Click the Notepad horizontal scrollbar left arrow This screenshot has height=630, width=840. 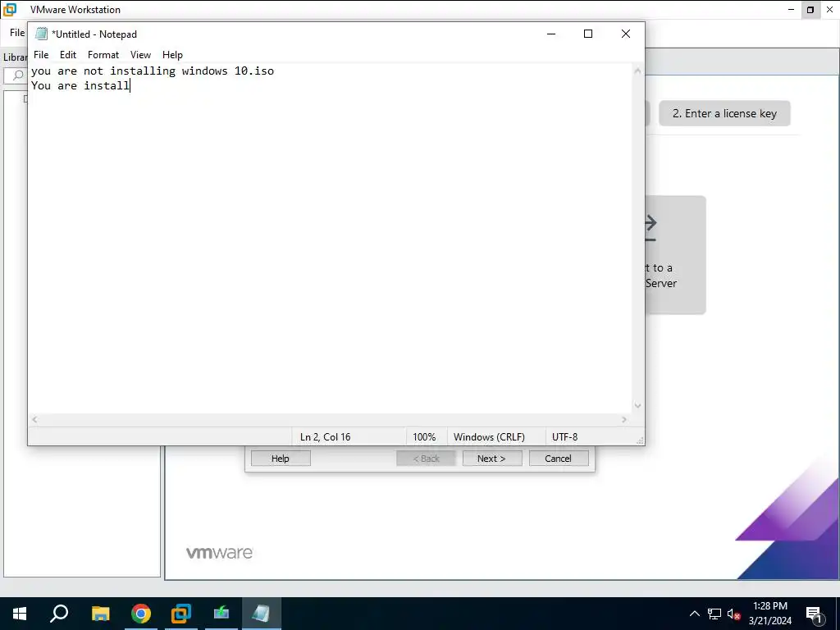click(x=34, y=420)
